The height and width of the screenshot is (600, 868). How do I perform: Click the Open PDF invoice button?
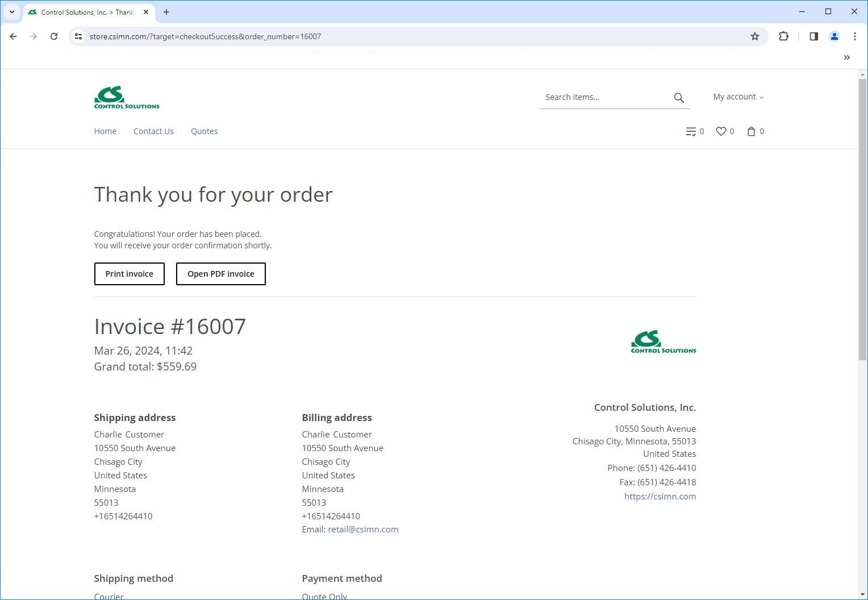coord(220,274)
